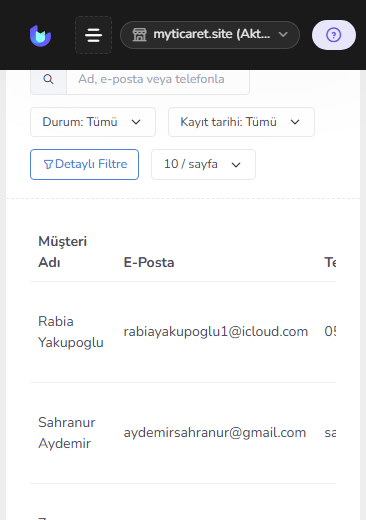Click email rabiayakupoglu1@icloud.com
This screenshot has height=520, width=366.
[216, 332]
